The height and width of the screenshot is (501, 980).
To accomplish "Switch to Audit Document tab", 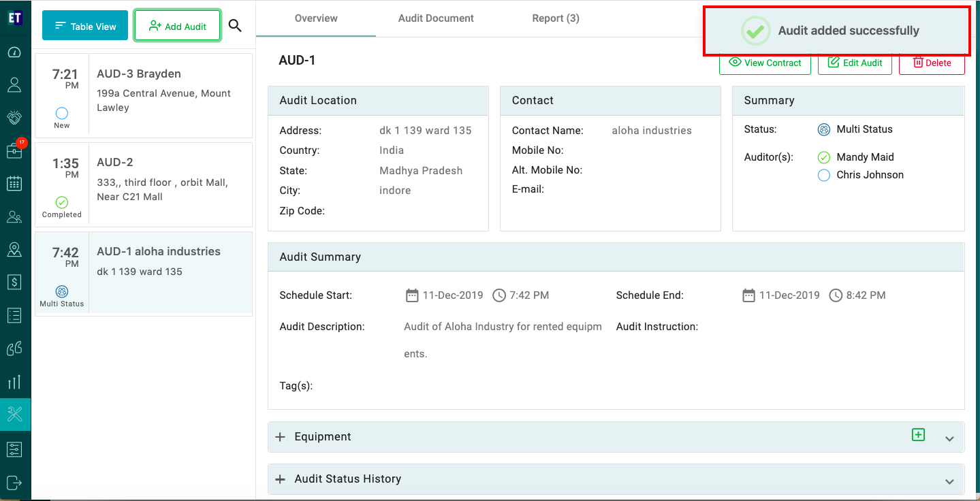I will tap(436, 18).
